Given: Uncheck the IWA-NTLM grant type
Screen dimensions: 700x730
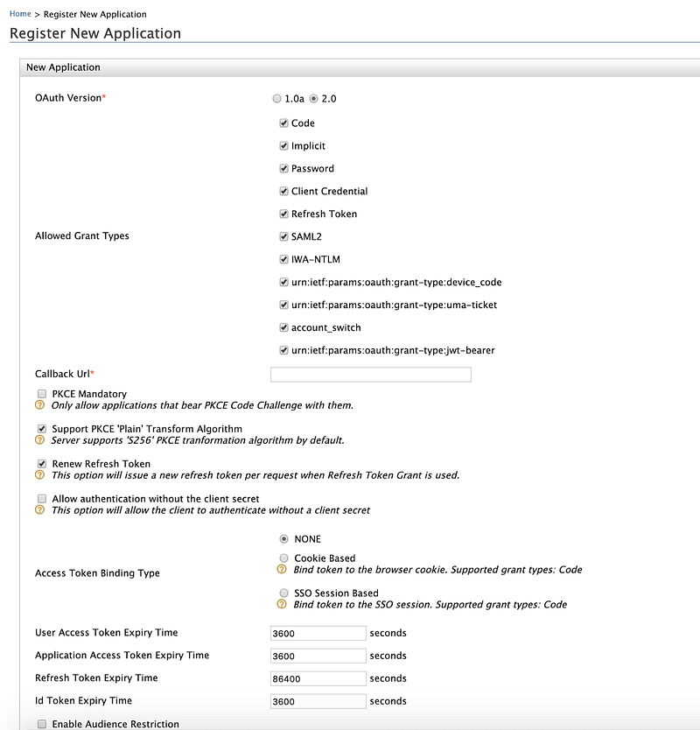Looking at the screenshot, I should click(x=283, y=259).
